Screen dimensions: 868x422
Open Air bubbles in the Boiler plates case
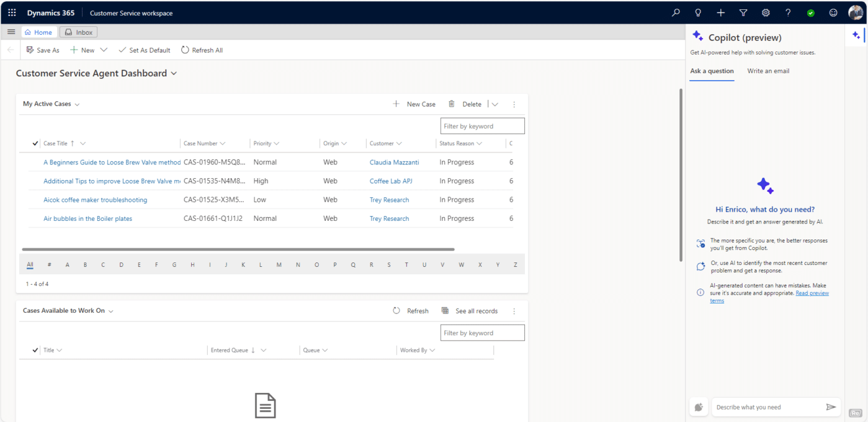pos(87,218)
